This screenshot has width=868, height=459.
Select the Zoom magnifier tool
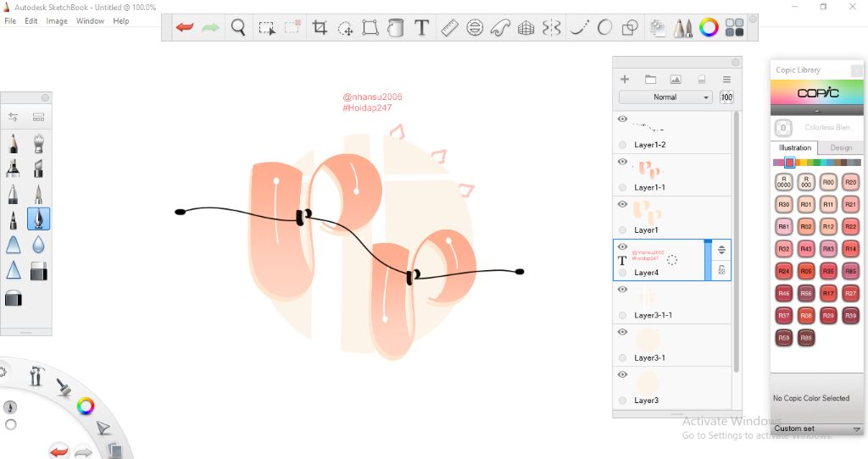pos(238,27)
